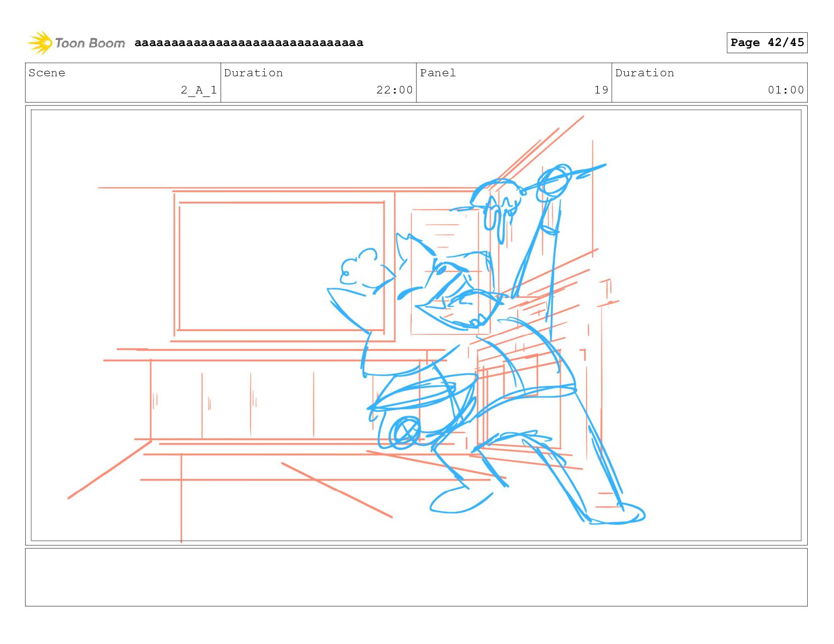
Task: Click the 'Page 42/45' page indicator
Action: [x=767, y=42]
